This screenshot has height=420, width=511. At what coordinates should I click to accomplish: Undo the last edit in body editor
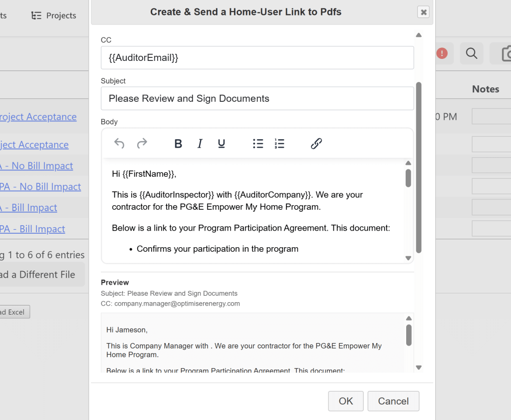(119, 143)
